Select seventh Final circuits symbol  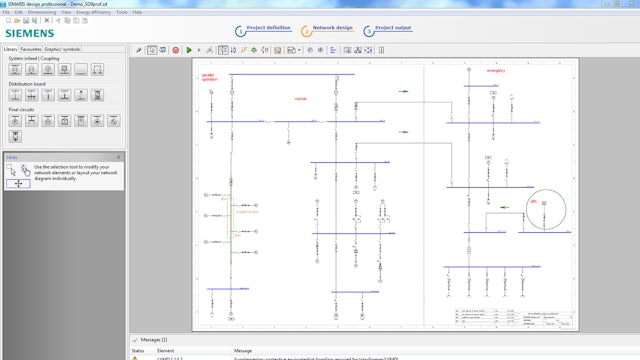tap(113, 121)
